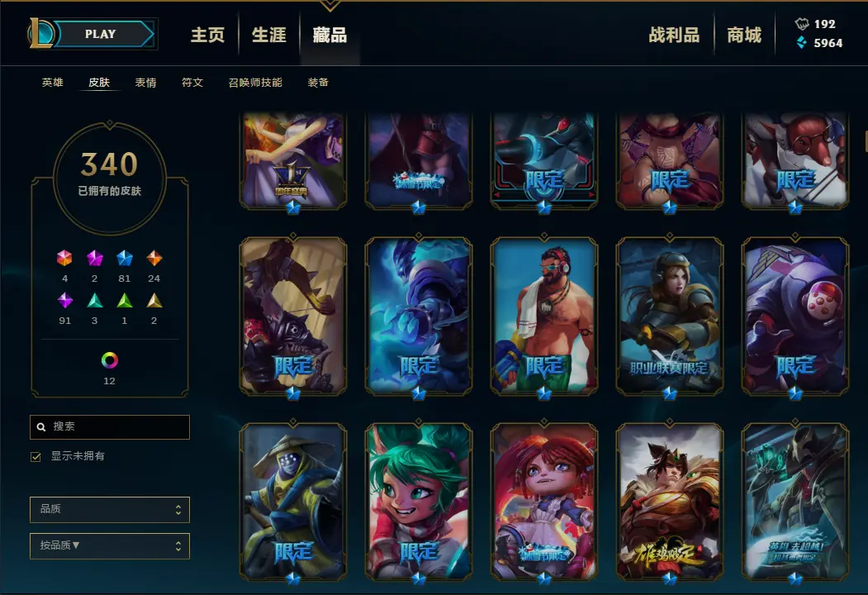Image resolution: width=868 pixels, height=595 pixels.
Task: Open the 商城 store menu
Action: click(744, 35)
